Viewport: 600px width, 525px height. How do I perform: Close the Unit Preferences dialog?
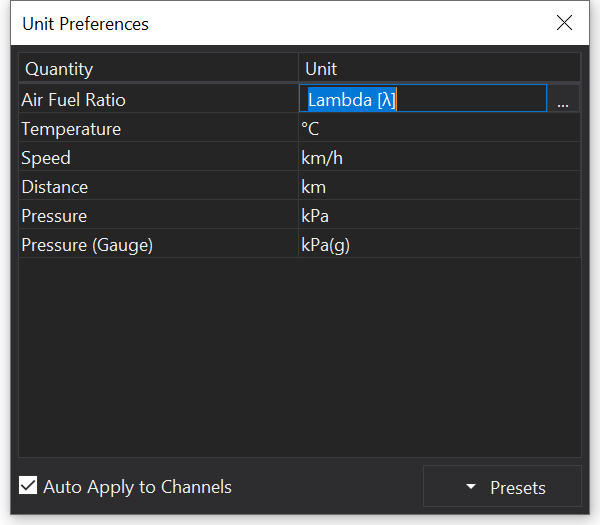pyautogui.click(x=565, y=23)
